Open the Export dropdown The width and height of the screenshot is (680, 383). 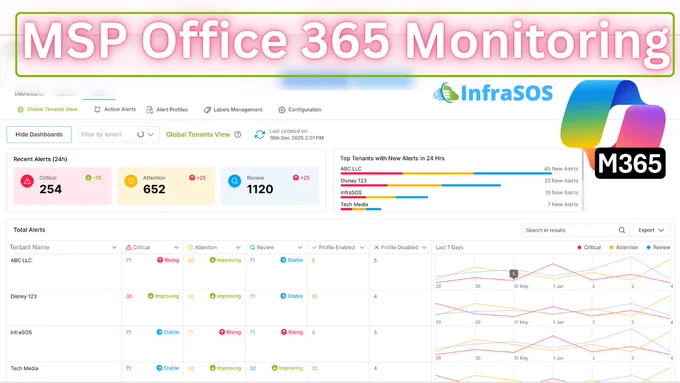[651, 230]
